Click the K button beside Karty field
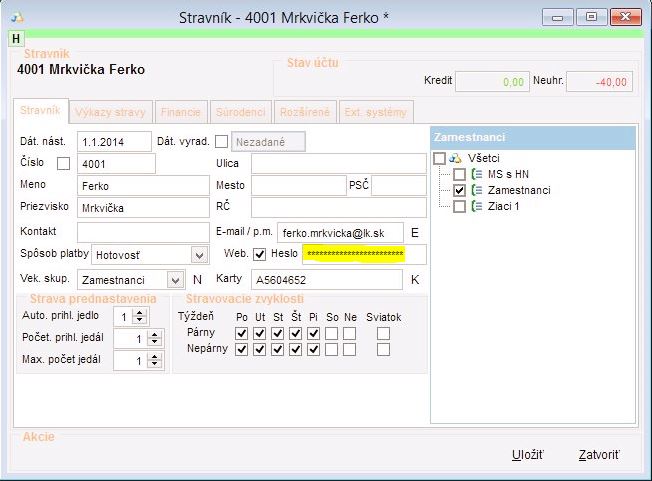 (413, 279)
